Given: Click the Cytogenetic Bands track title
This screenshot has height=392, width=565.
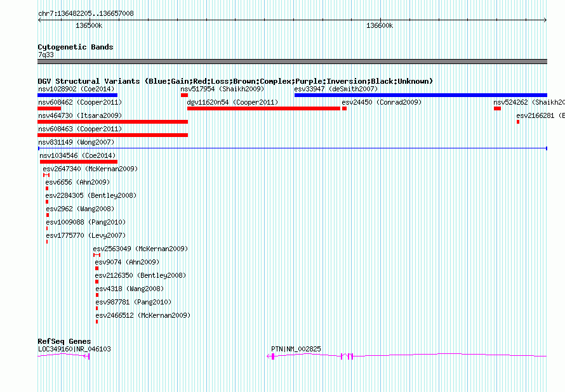Looking at the screenshot, I should [x=76, y=47].
